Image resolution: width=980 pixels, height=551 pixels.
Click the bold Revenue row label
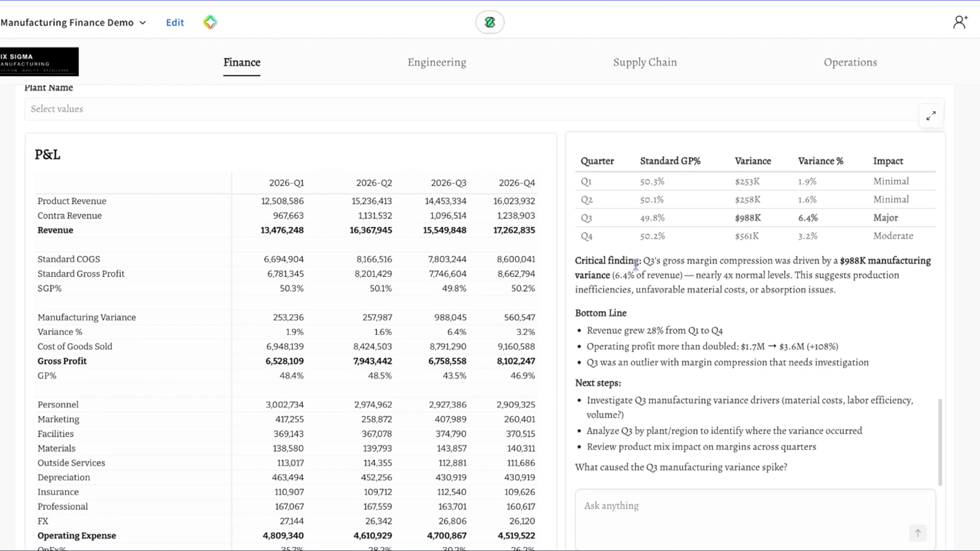point(55,230)
